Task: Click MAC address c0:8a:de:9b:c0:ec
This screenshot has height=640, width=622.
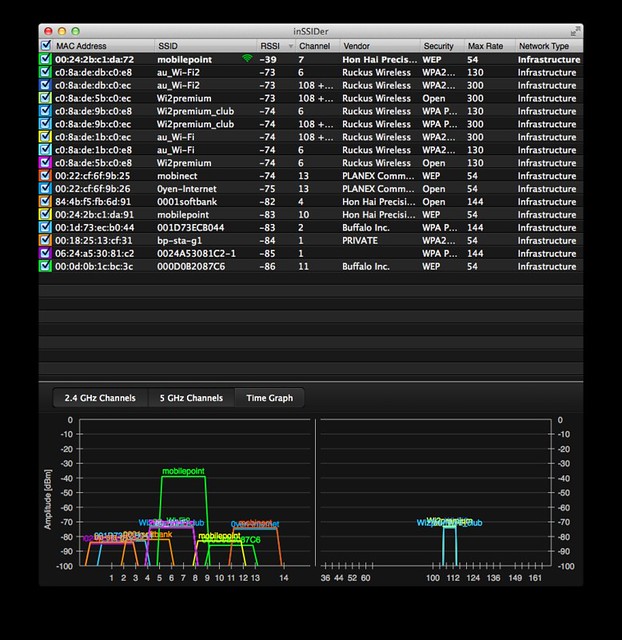Action: pos(93,124)
